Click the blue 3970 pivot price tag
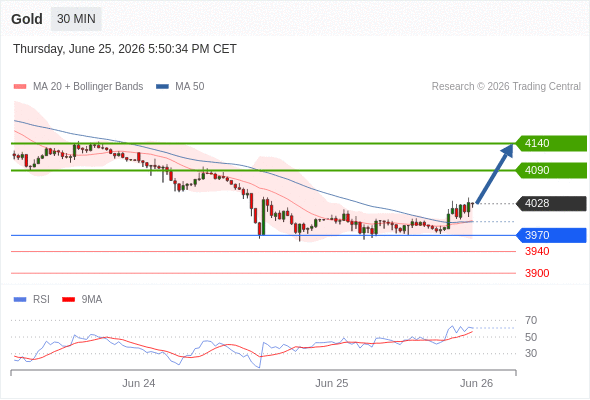The height and width of the screenshot is (400, 590). point(551,235)
